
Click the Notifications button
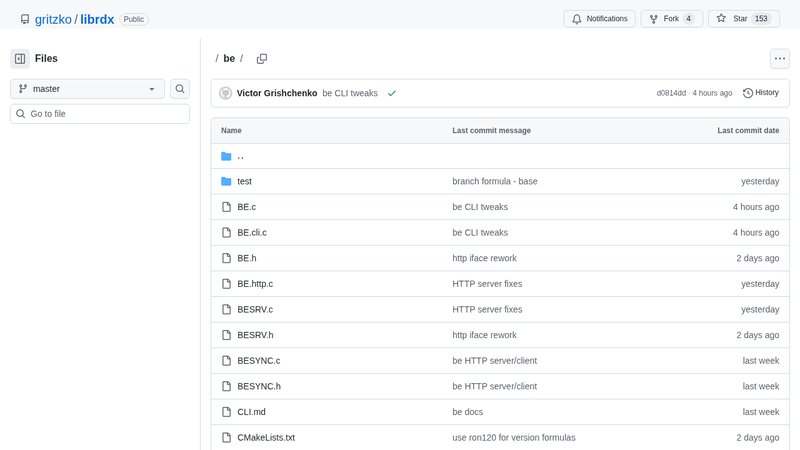tap(599, 19)
